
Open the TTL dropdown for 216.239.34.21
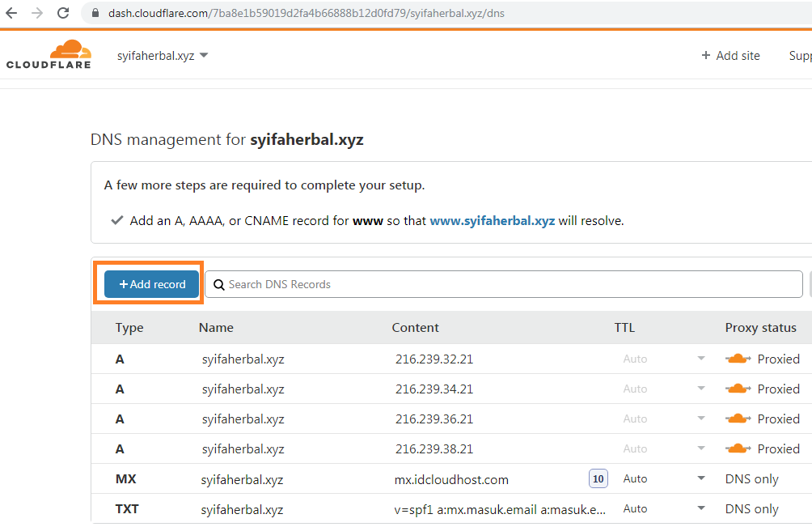tap(701, 389)
